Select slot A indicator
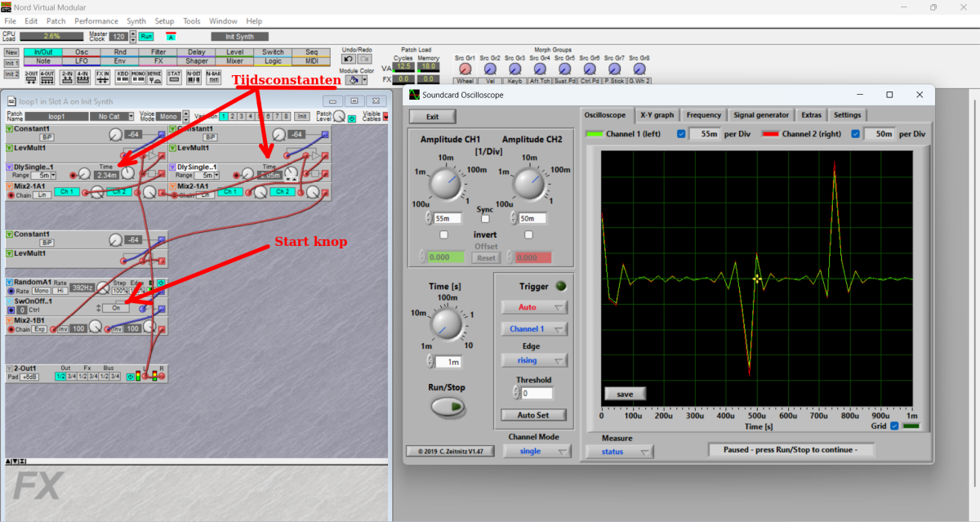Viewport: 980px width, 522px height. [x=171, y=37]
